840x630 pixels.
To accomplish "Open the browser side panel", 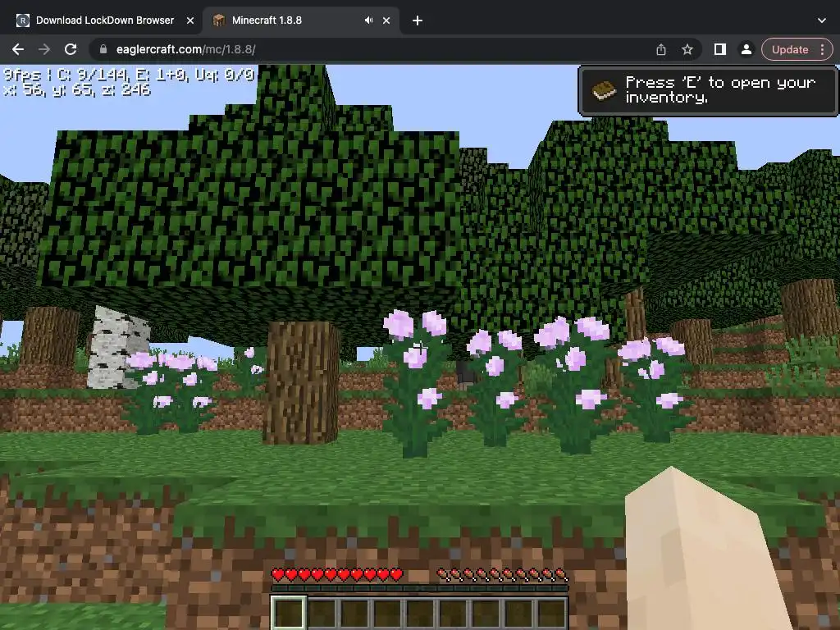I will pos(720,49).
